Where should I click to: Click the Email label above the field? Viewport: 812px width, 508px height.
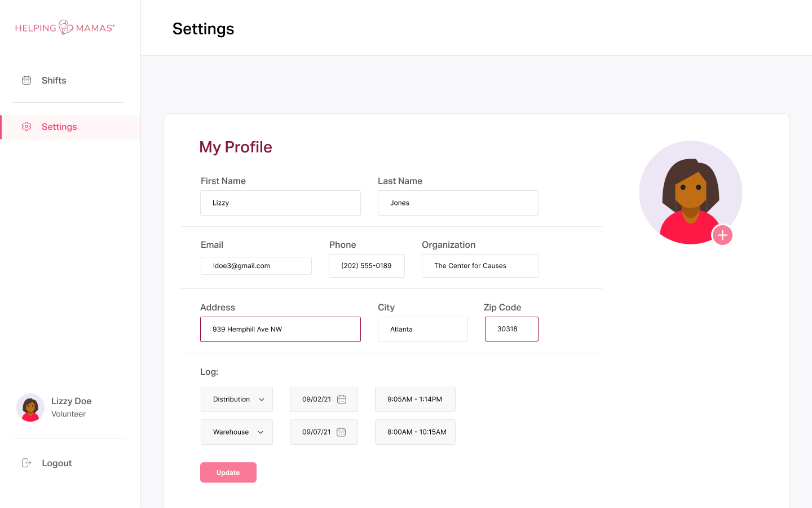[212, 245]
